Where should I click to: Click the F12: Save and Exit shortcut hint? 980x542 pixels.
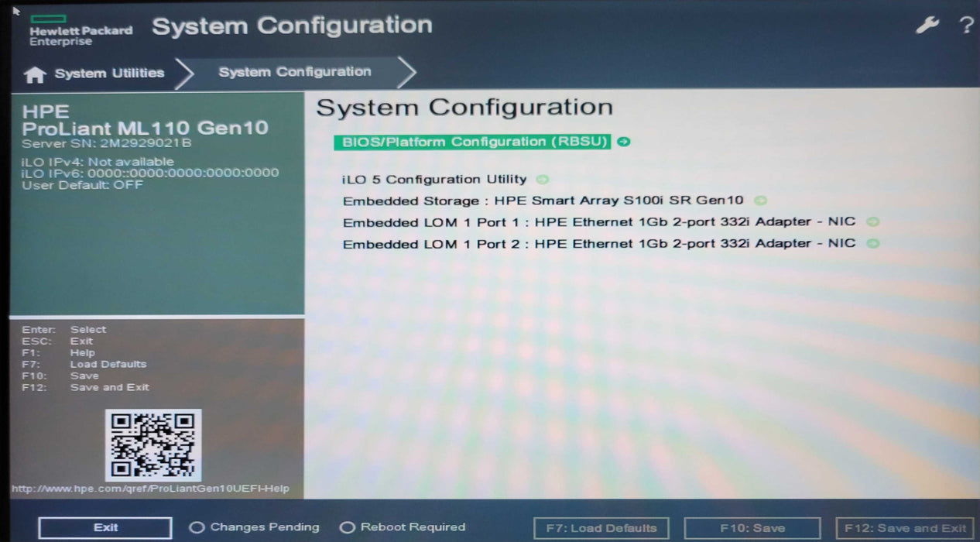(x=86, y=387)
